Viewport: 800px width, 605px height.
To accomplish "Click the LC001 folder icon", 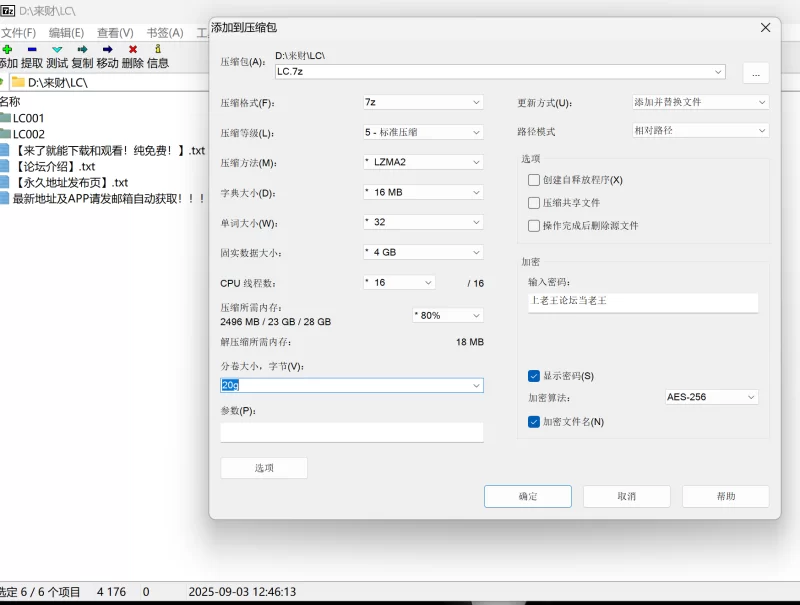I will (x=5, y=118).
